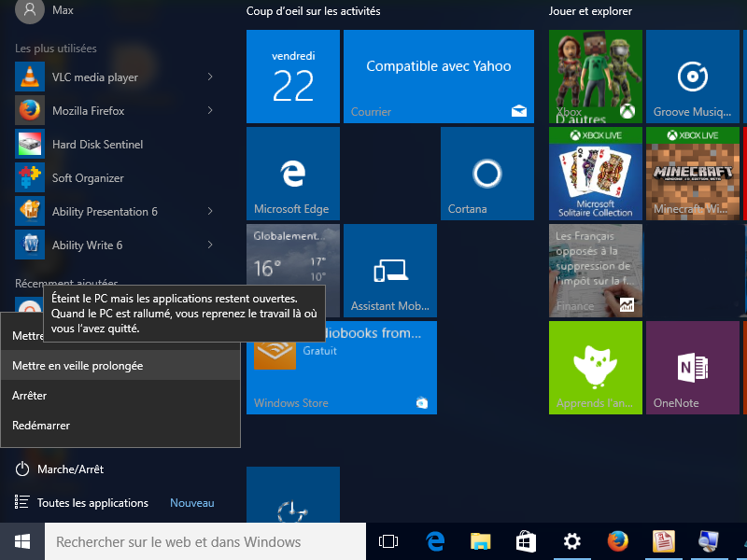
Task: Launch Microsoft Solitaire Collection
Action: (x=595, y=174)
